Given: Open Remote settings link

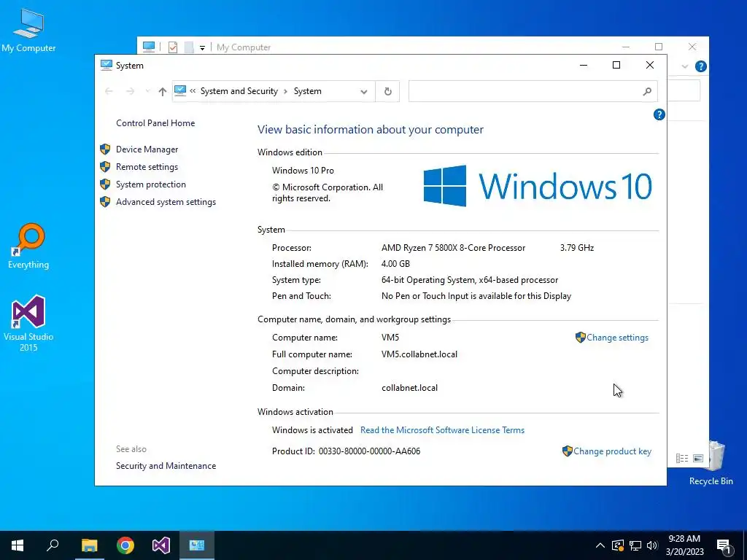Looking at the screenshot, I should click(147, 167).
